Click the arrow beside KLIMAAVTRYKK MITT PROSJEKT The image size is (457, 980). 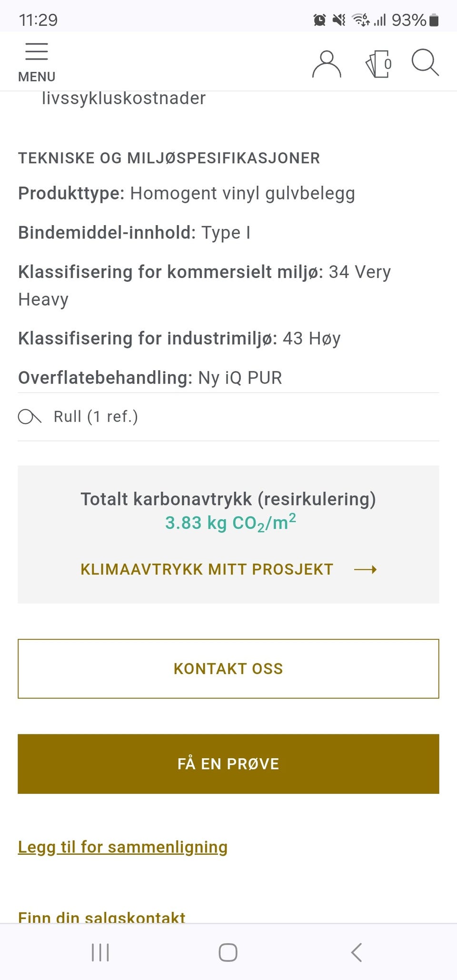pos(367,569)
